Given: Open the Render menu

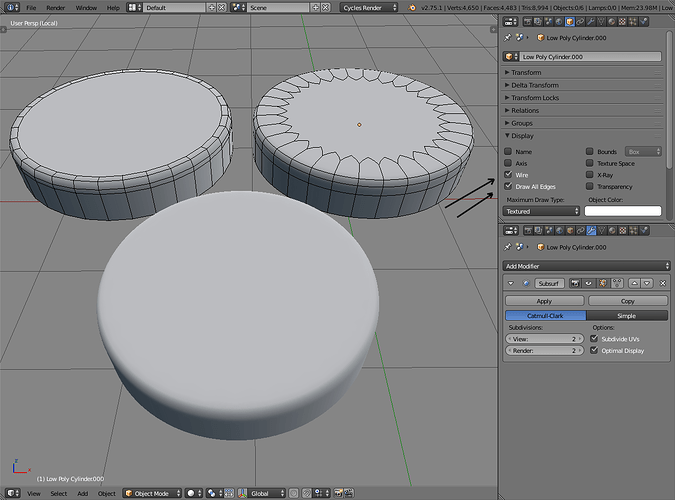Looking at the screenshot, I should pos(56,8).
